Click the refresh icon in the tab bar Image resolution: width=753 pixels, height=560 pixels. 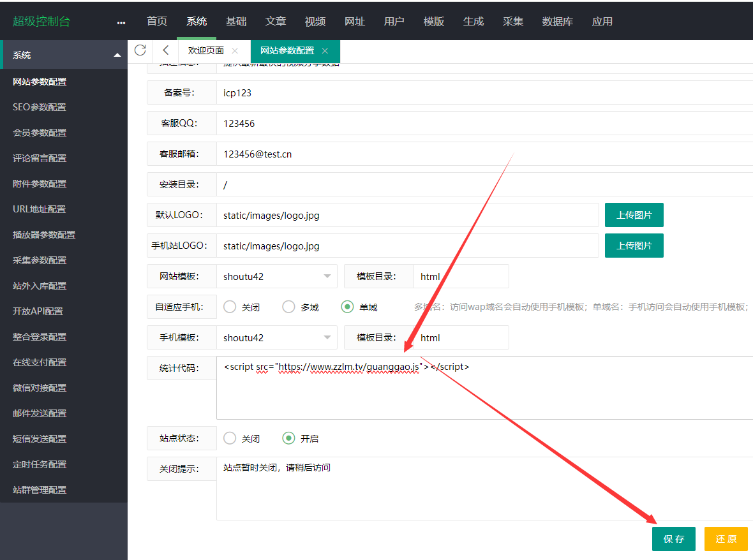[x=140, y=50]
